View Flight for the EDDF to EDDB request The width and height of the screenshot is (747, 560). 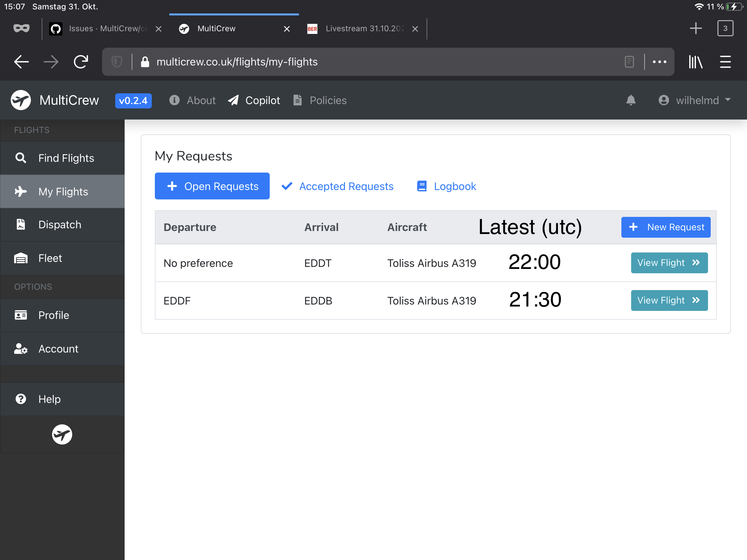tap(669, 300)
